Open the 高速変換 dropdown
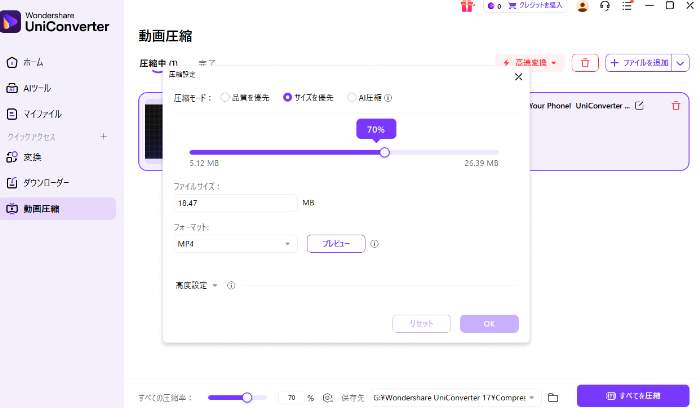This screenshot has width=699, height=408. pos(530,63)
